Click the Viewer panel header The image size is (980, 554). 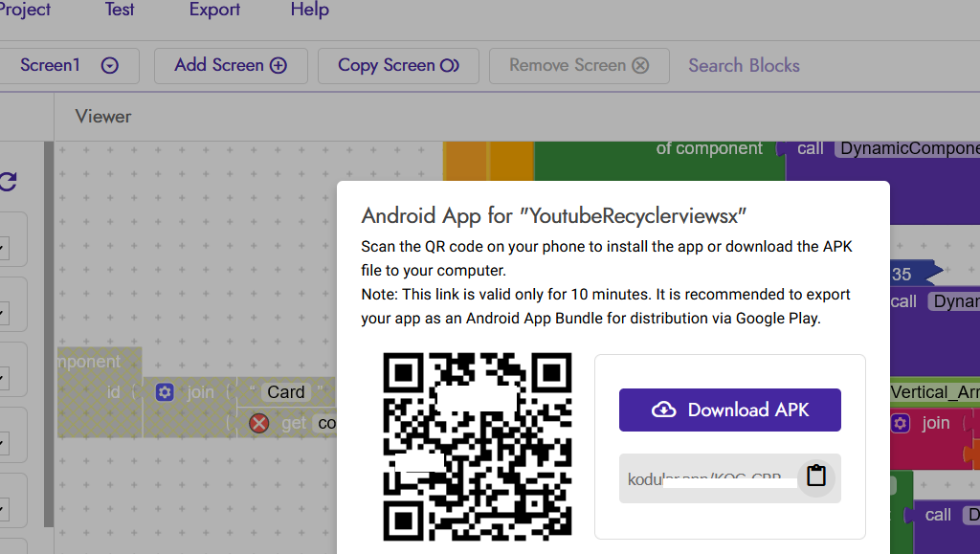point(103,117)
